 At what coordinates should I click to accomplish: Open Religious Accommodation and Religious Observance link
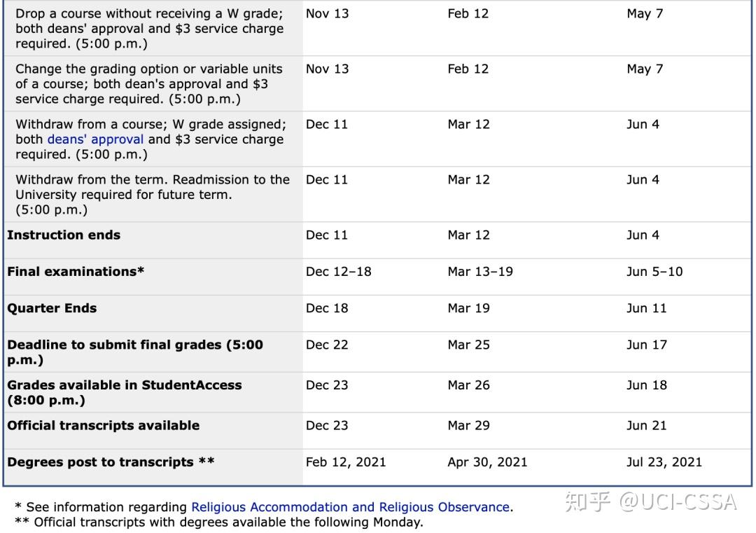click(x=351, y=507)
